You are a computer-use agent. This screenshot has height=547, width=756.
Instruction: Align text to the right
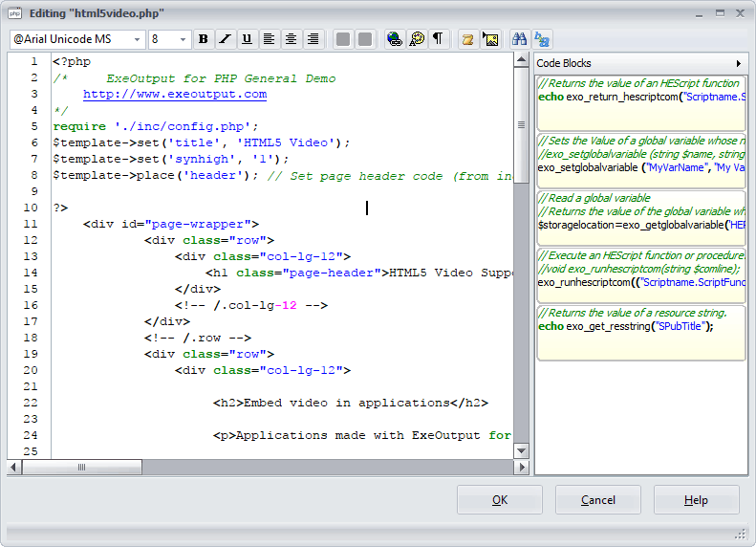(313, 39)
